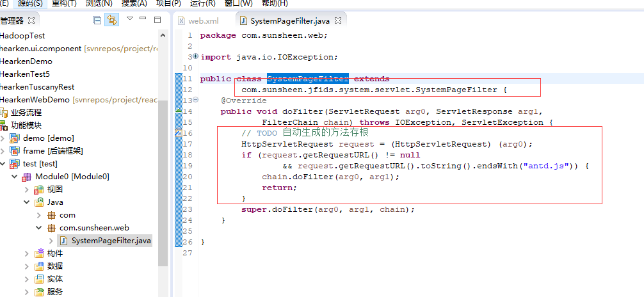Collapse the doFilter method at line 13
644x297 pixels.
pyautogui.click(x=195, y=100)
